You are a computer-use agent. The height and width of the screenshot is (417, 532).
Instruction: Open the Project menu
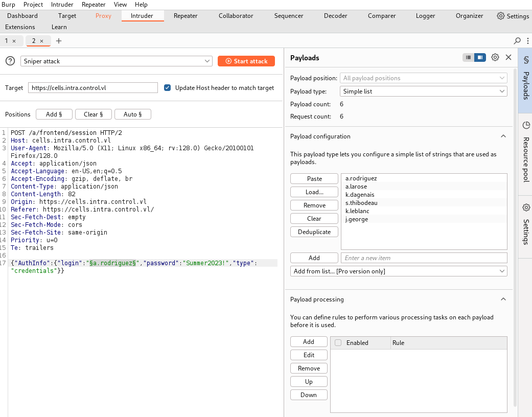(33, 5)
